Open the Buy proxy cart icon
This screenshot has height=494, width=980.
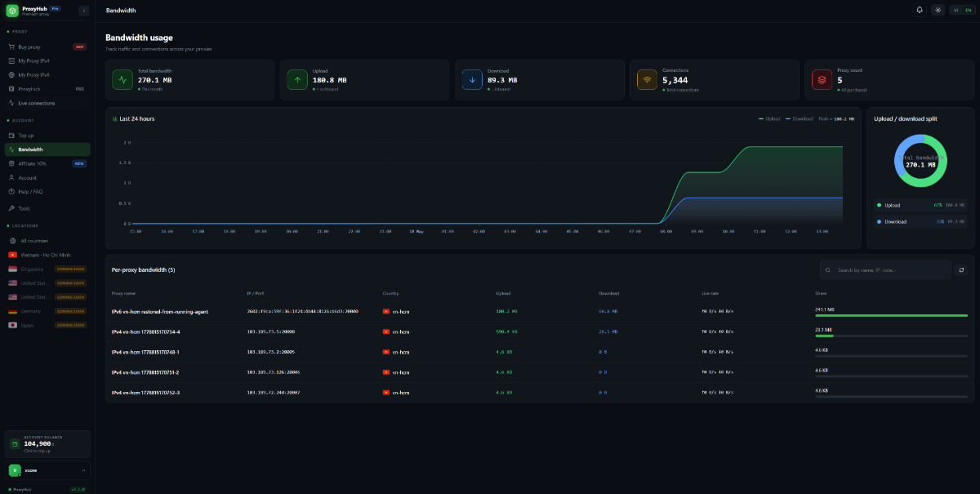(11, 47)
